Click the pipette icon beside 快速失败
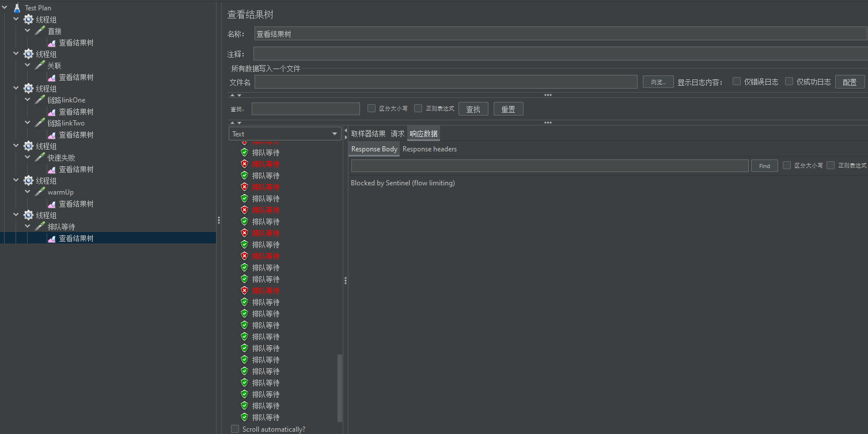Viewport: 868px width, 434px height. [x=40, y=158]
